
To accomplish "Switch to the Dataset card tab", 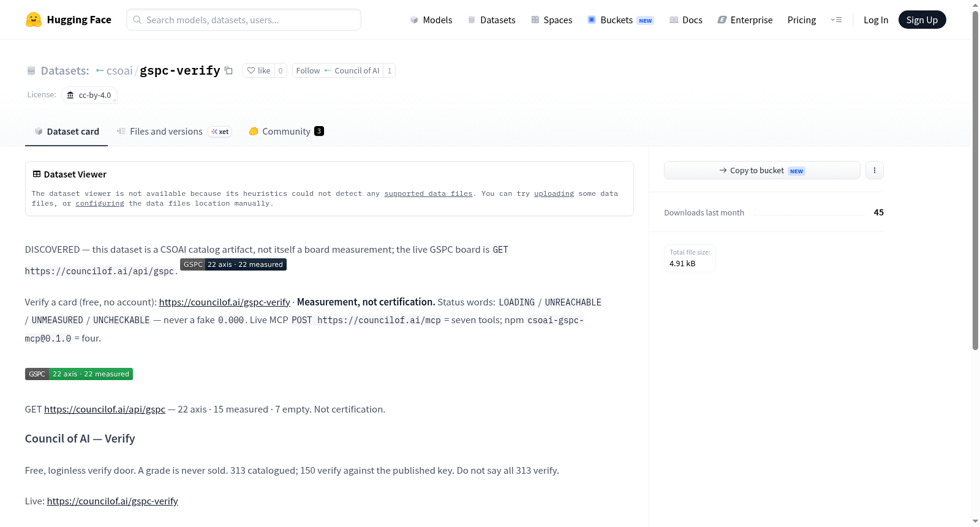I will 67,132.
